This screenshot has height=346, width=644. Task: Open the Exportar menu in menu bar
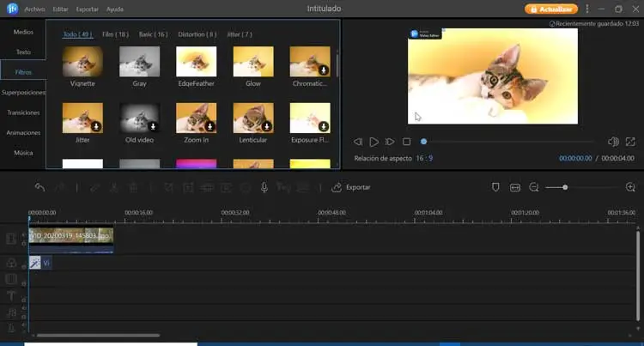[87, 9]
